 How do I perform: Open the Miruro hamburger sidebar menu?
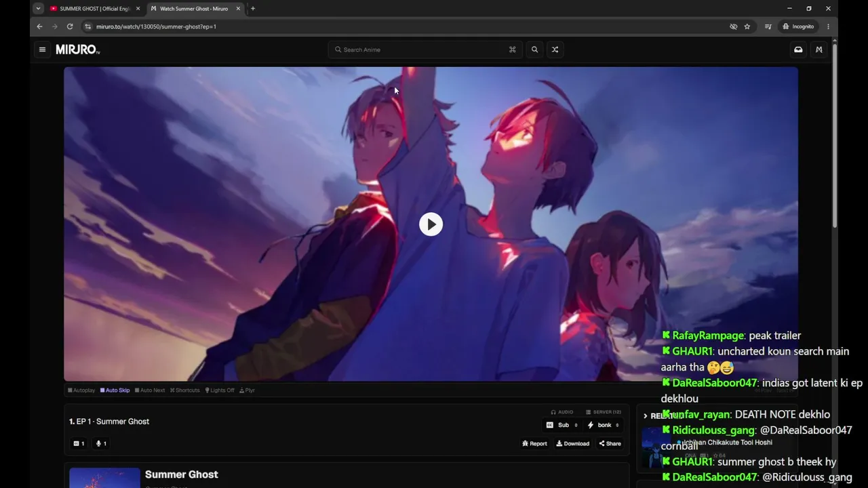click(42, 49)
